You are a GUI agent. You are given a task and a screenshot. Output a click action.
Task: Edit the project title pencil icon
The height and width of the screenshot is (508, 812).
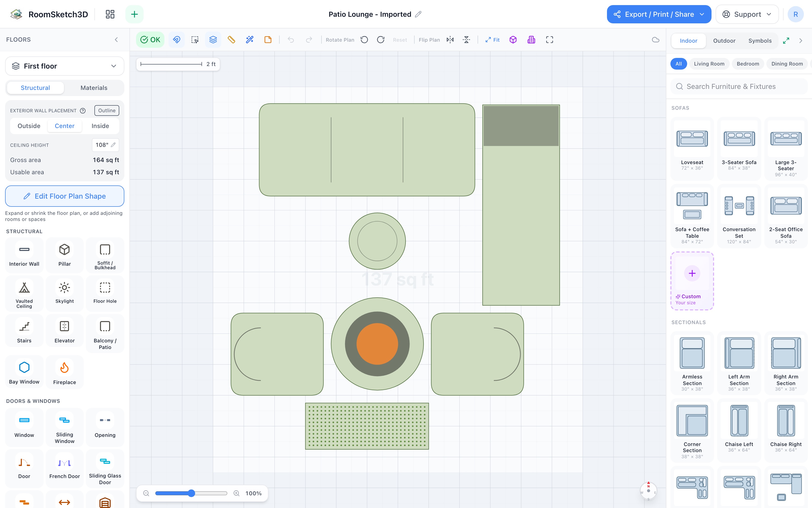pyautogui.click(x=418, y=14)
